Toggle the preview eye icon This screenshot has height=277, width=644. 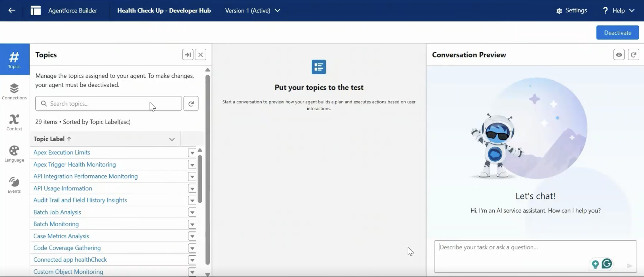click(x=619, y=55)
